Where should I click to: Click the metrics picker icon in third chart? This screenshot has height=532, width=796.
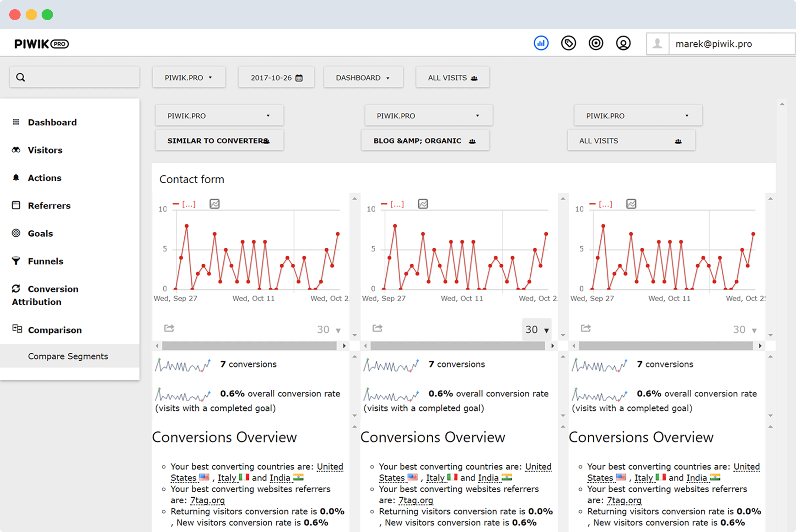(631, 204)
